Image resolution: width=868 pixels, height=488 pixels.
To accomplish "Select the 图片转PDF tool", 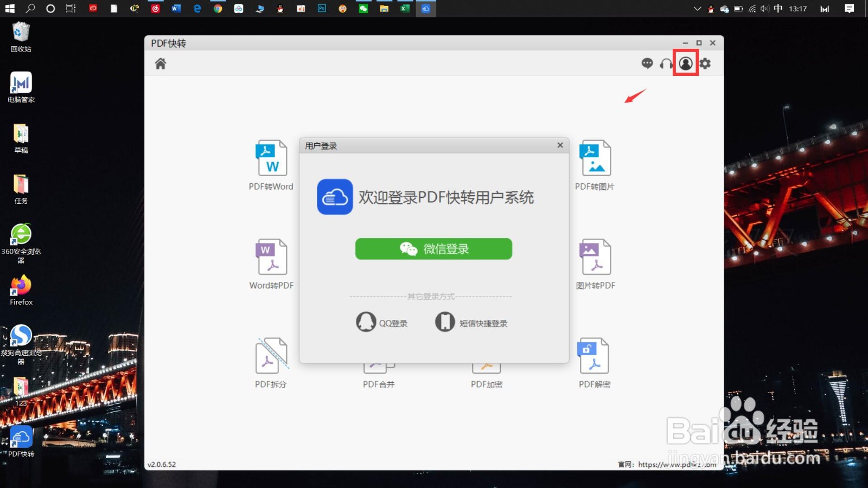I will pyautogui.click(x=595, y=262).
